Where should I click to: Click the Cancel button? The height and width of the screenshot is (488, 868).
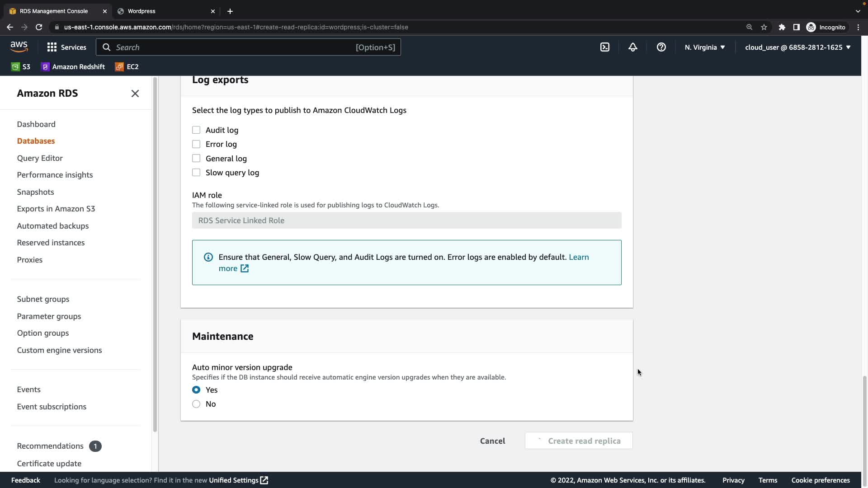coord(492,441)
